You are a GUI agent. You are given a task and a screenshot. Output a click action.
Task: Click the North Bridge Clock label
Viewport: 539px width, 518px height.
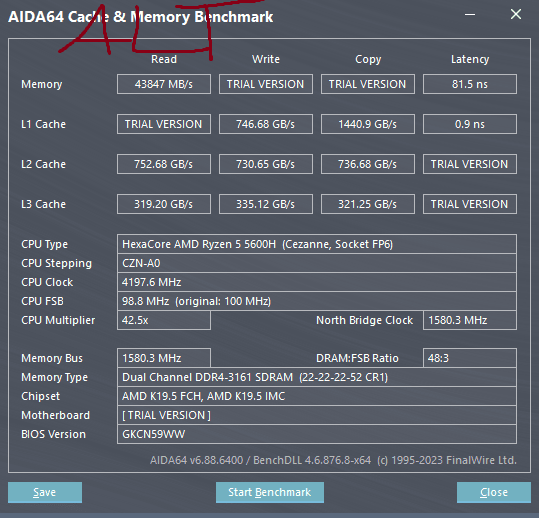click(364, 320)
